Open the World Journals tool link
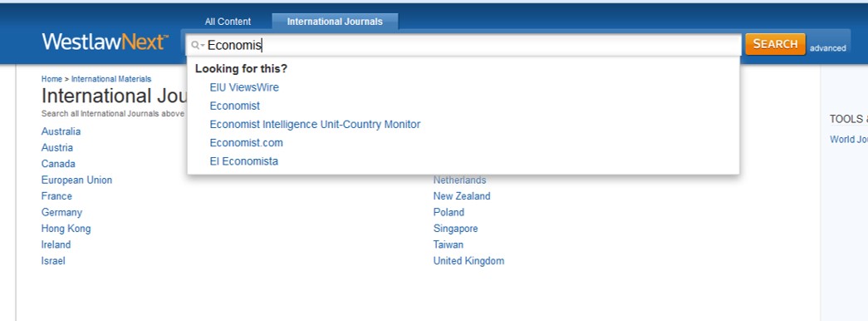This screenshot has width=868, height=321. [849, 140]
